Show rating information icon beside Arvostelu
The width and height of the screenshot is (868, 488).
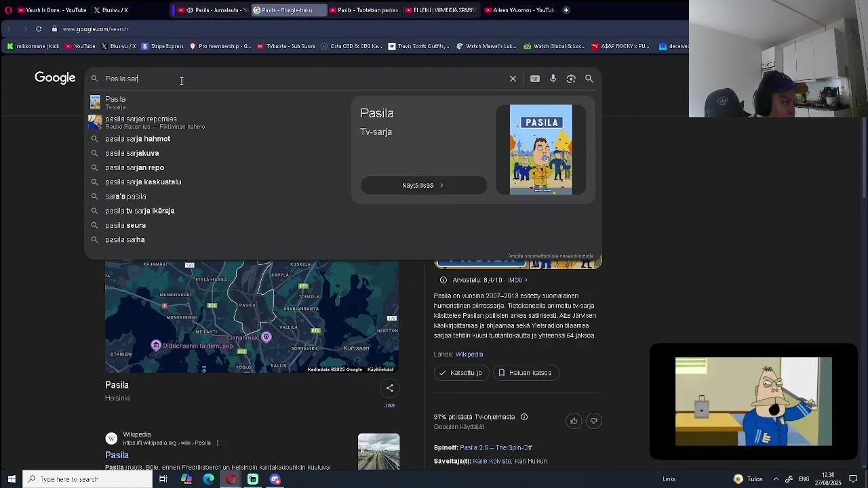(443, 280)
